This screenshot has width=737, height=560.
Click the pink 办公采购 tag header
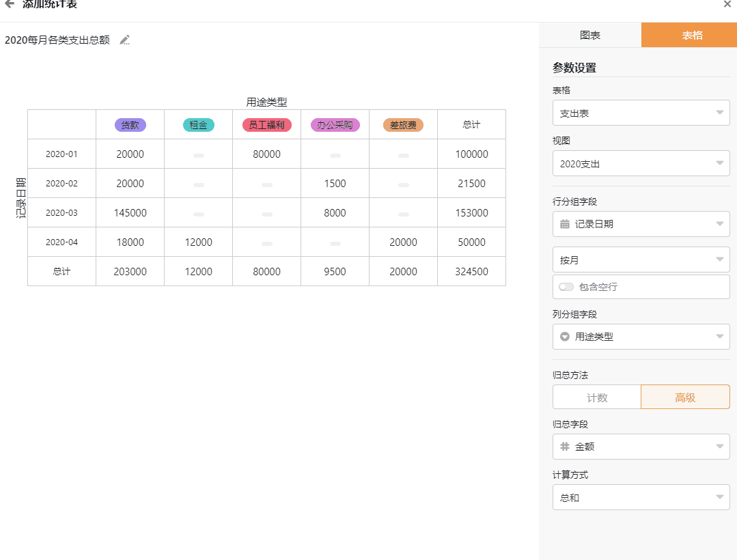pos(335,125)
